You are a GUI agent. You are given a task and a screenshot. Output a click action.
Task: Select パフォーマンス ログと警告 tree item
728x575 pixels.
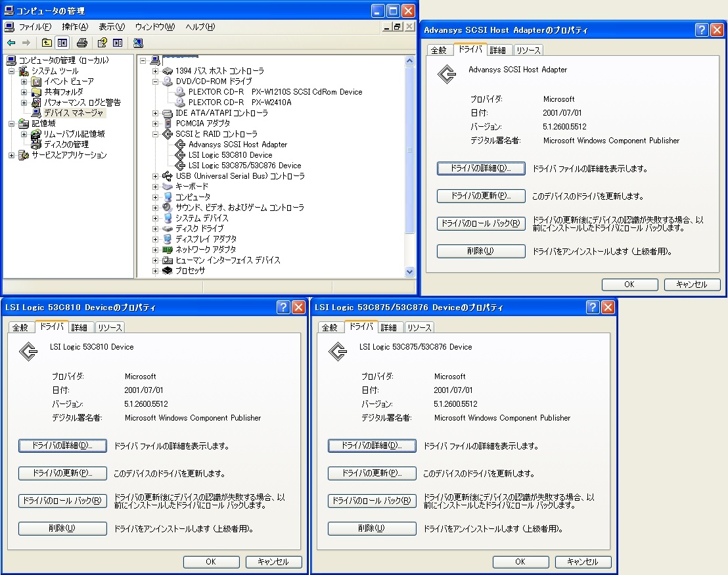click(82, 102)
